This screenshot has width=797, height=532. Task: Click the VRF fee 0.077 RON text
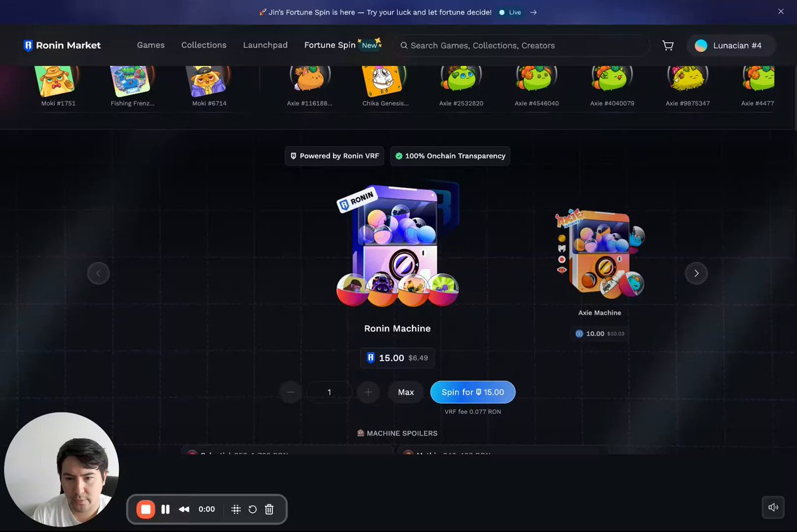click(x=473, y=412)
